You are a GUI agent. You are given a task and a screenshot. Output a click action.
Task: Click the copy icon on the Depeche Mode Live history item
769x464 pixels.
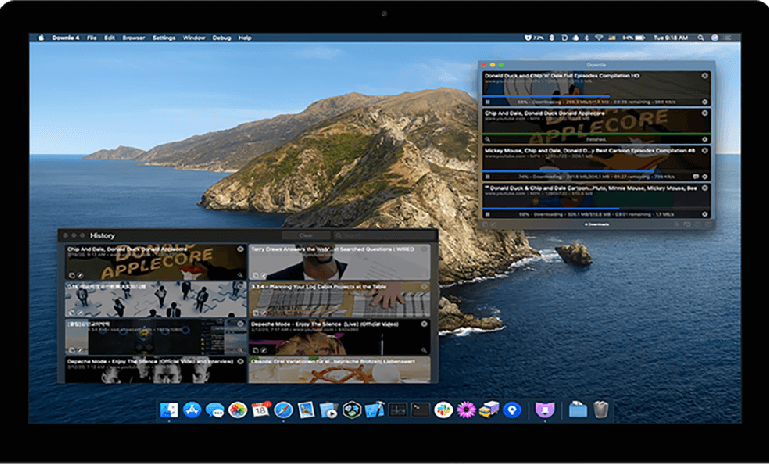[x=256, y=350]
